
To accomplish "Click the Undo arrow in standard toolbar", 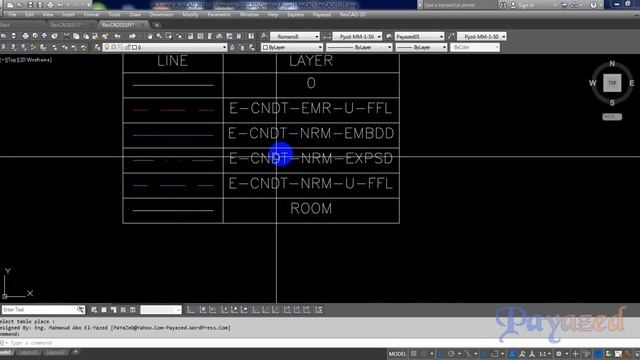I will 118,36.
